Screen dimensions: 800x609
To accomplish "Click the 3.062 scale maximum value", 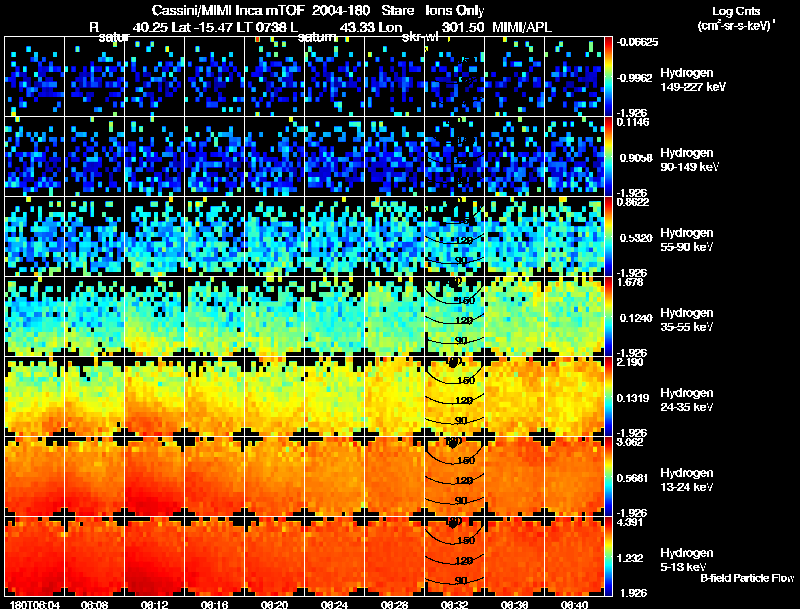I will click(x=630, y=442).
